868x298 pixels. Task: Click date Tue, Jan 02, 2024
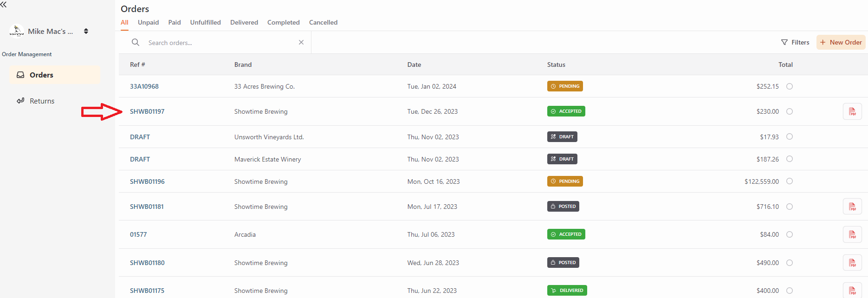(x=432, y=86)
